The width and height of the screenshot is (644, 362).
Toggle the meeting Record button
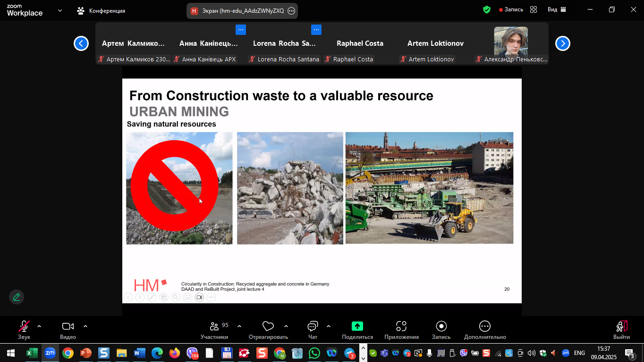441,329
